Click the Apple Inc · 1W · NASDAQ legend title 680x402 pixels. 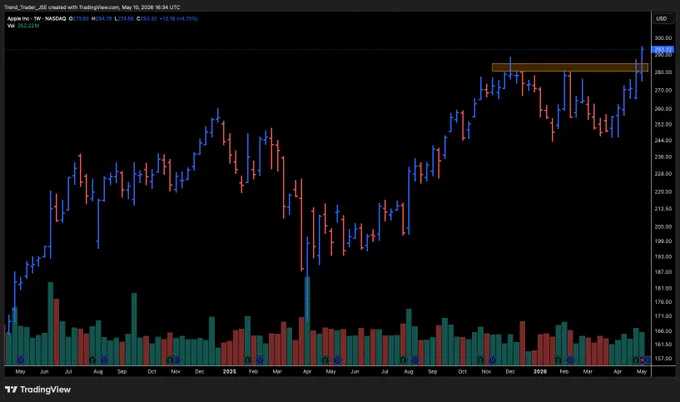(x=36, y=19)
